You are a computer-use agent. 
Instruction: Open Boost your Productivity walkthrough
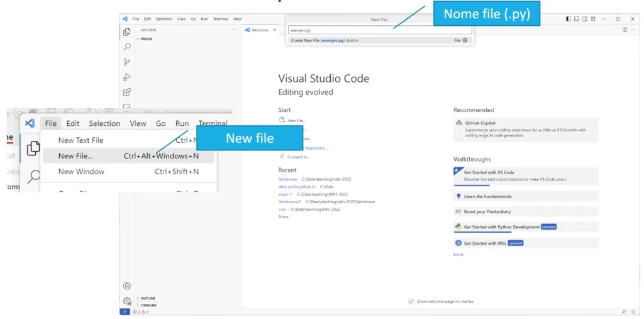[526, 211]
